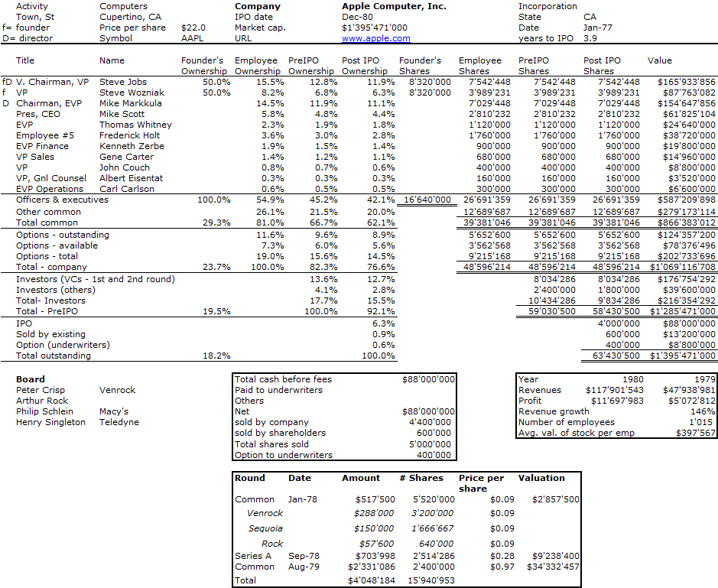
Task: Select the 'Officers & executives' row label
Action: (62, 200)
